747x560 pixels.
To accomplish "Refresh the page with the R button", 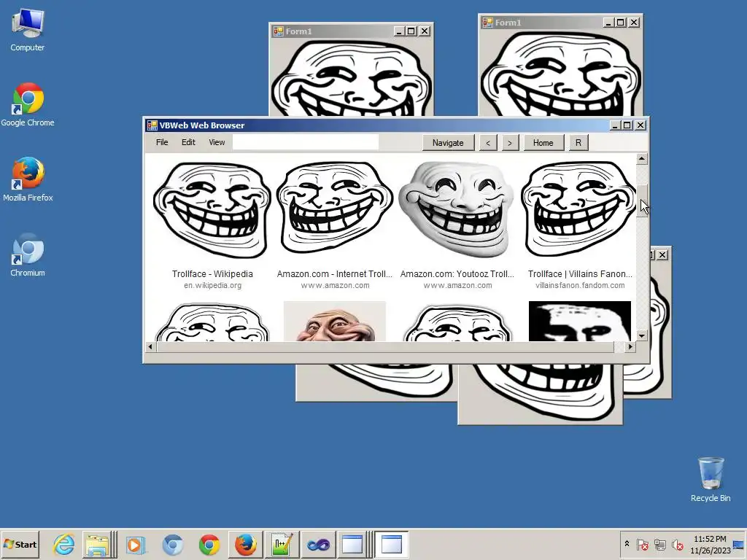I will pyautogui.click(x=578, y=143).
